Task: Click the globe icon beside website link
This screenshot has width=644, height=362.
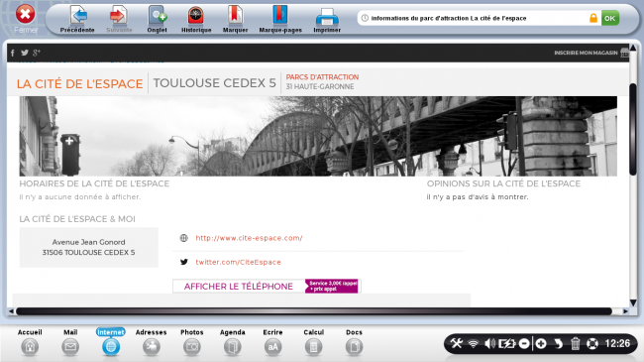Action: tap(184, 238)
